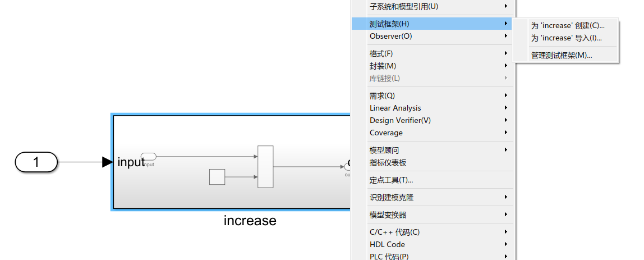Launch 指标仪表板 from the context menu
Image resolution: width=644 pixels, height=260 pixels.
click(388, 163)
